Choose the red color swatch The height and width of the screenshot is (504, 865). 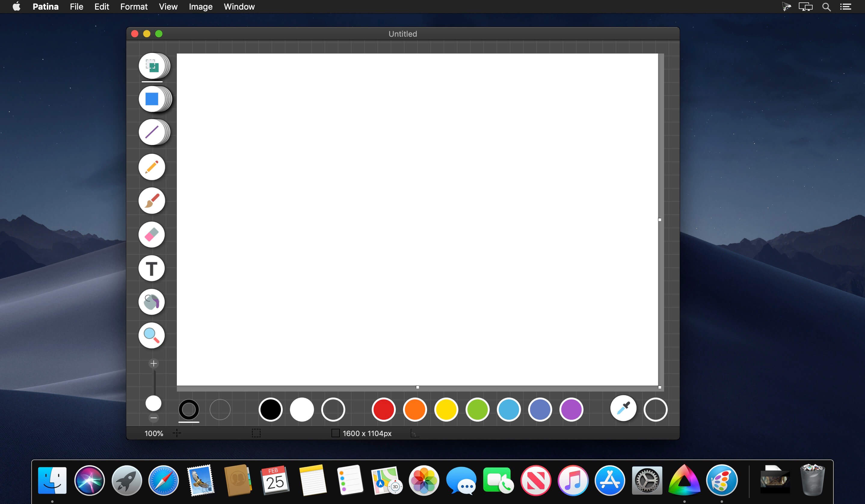point(383,409)
